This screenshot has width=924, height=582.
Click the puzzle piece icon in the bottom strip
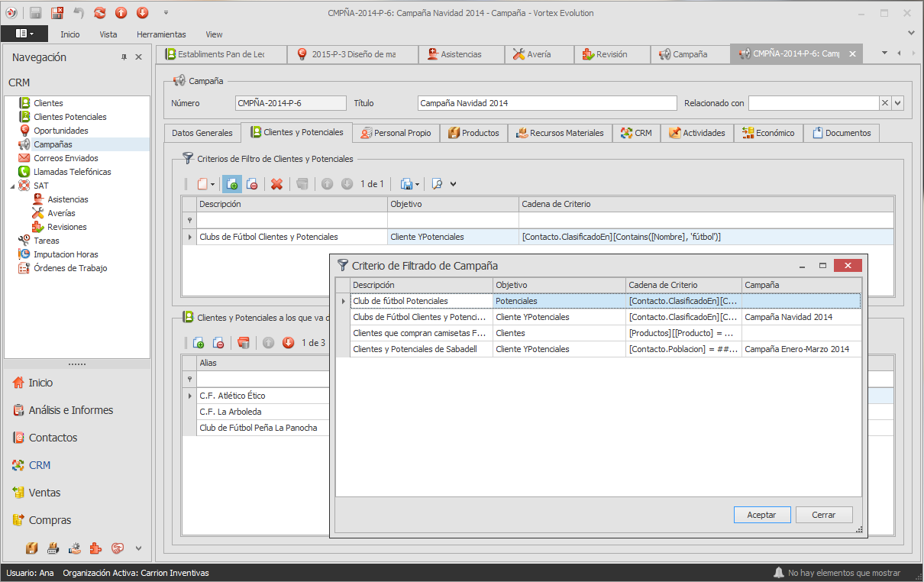[96, 548]
